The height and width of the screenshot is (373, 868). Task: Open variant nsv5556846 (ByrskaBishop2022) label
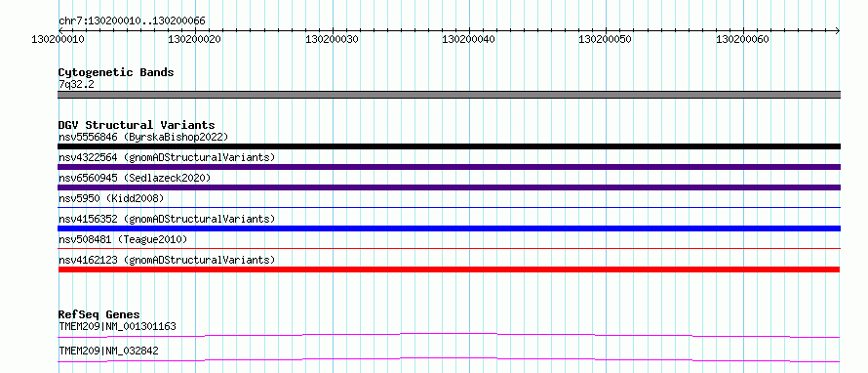click(x=143, y=137)
